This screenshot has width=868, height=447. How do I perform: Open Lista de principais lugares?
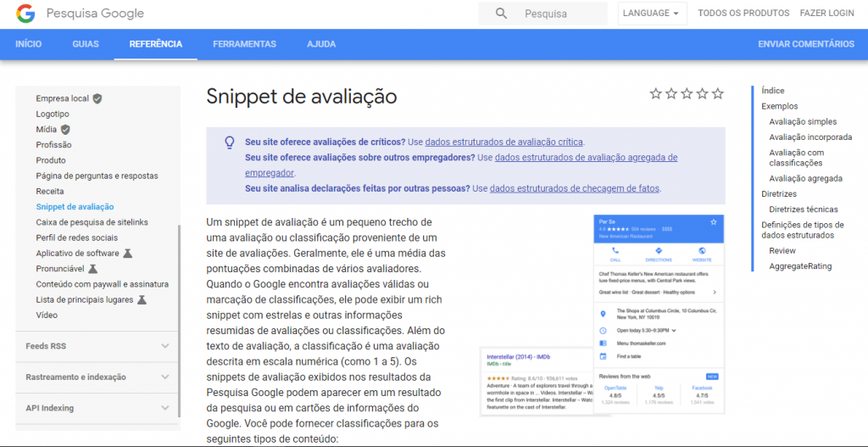85,299
